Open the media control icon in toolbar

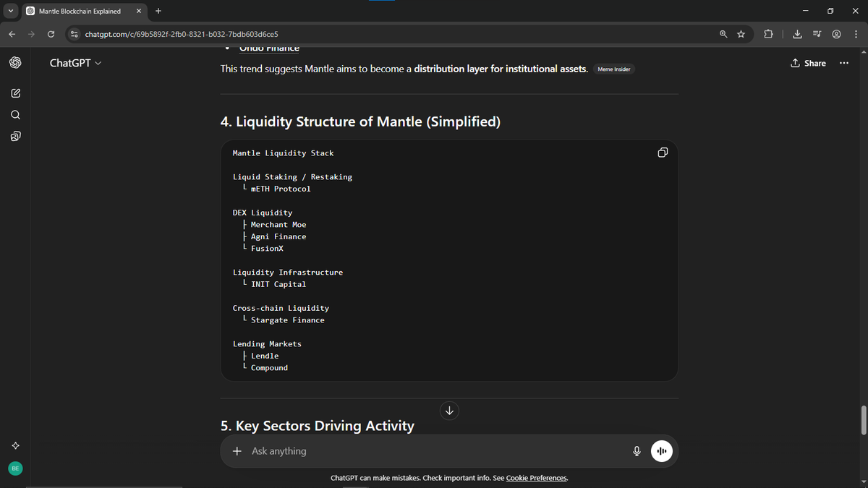pyautogui.click(x=817, y=34)
